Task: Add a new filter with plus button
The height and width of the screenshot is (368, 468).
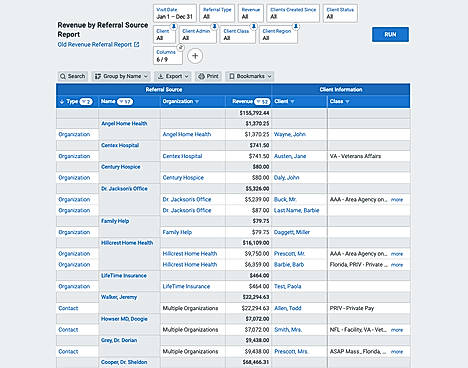Action: tap(195, 56)
